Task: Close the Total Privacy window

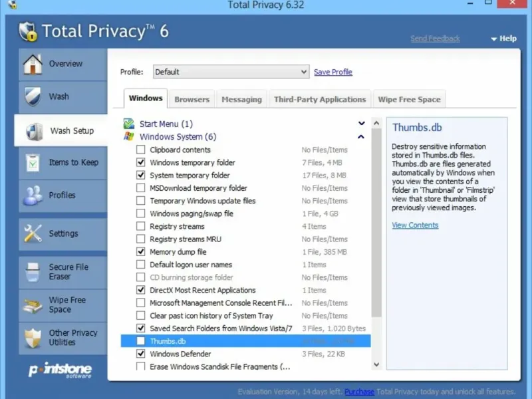Action: click(x=512, y=3)
